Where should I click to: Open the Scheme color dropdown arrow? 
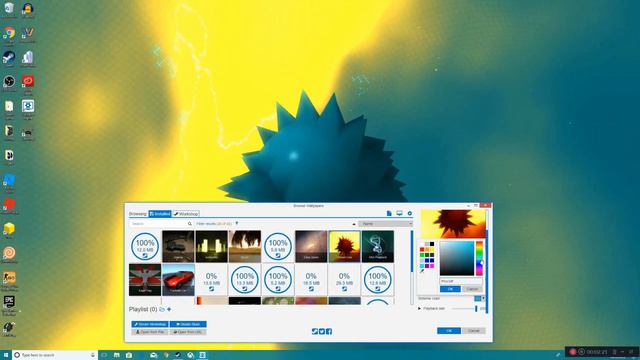[483, 298]
